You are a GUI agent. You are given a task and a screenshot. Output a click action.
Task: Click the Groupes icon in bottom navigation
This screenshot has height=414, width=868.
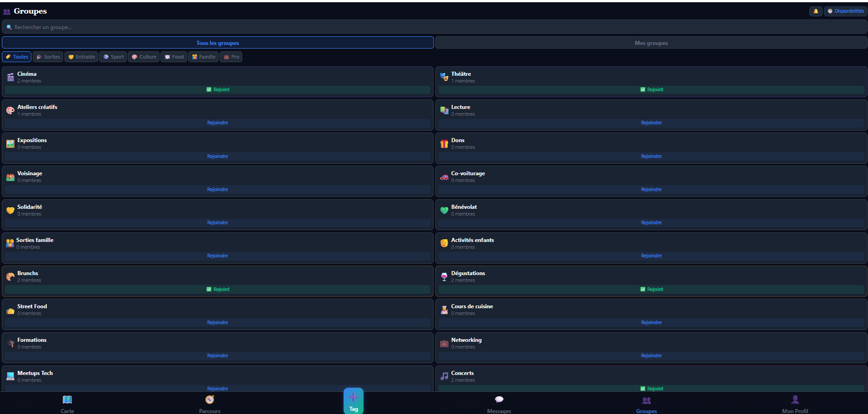pos(646,400)
